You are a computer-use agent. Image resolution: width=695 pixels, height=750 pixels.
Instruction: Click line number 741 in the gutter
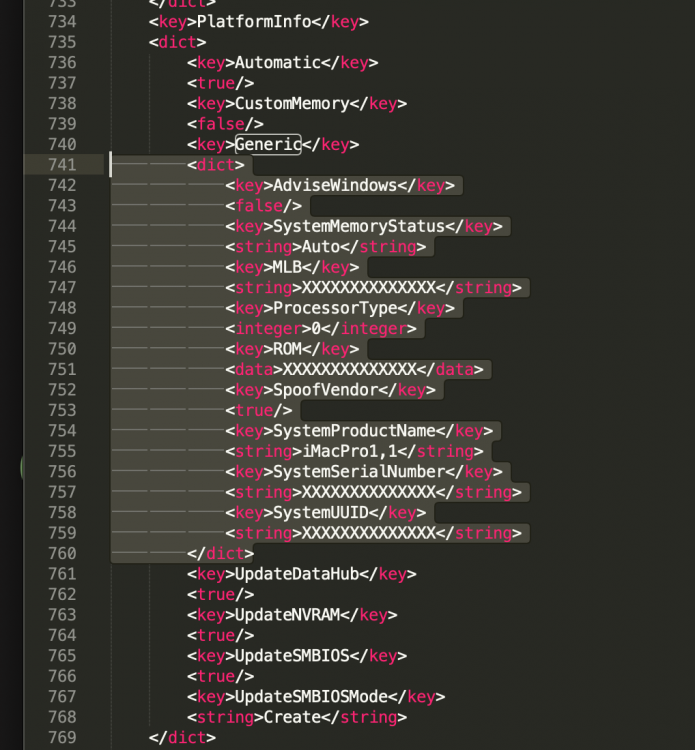(x=62, y=165)
